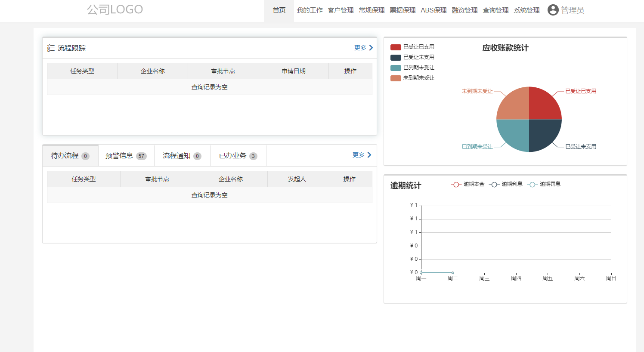The image size is (644, 352).
Task: Click the 57 badge on 预警信息
Action: pyautogui.click(x=141, y=156)
